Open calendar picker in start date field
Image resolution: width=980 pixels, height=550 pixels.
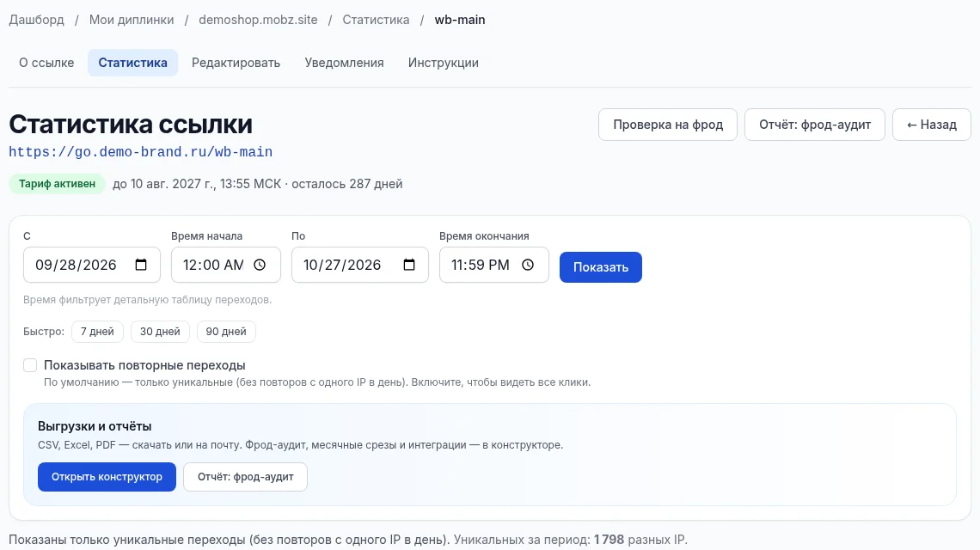click(141, 265)
